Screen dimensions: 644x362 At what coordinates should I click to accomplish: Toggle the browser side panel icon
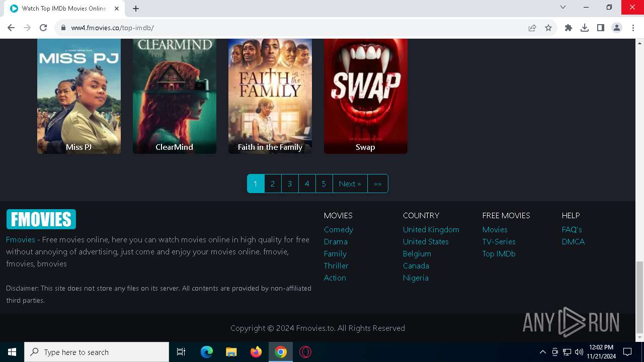point(601,28)
